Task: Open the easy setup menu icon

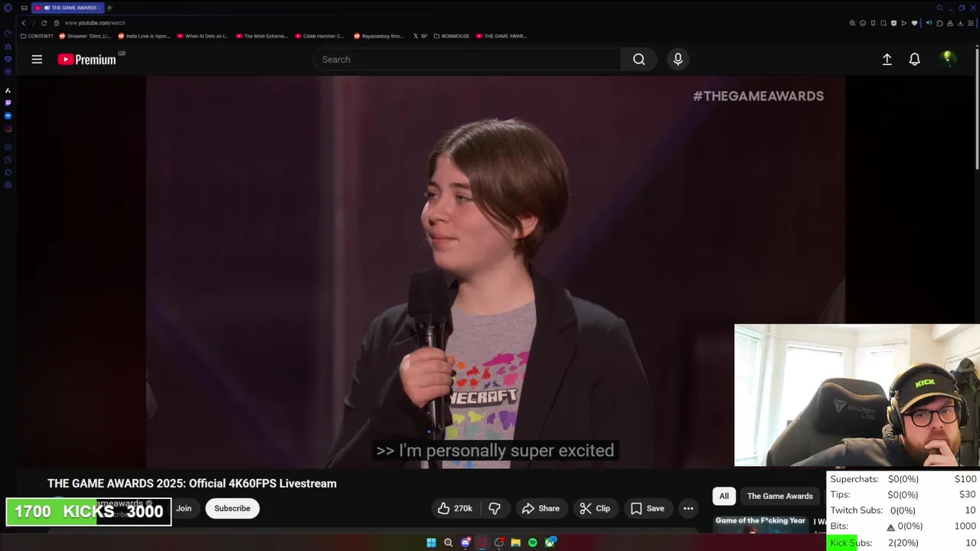Action: click(x=971, y=23)
